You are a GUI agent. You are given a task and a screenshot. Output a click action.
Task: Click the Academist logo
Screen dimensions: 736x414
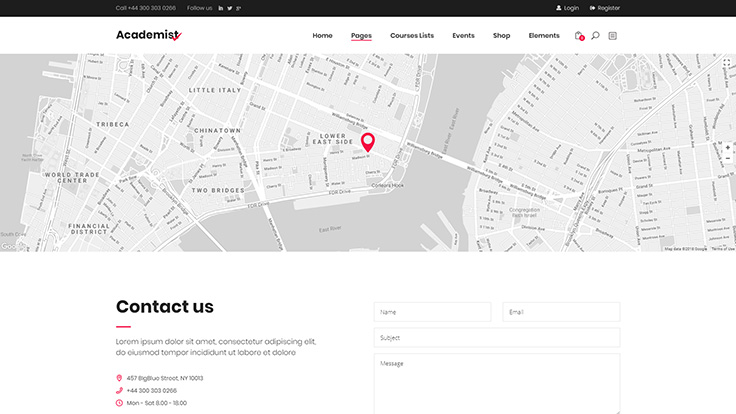(148, 36)
